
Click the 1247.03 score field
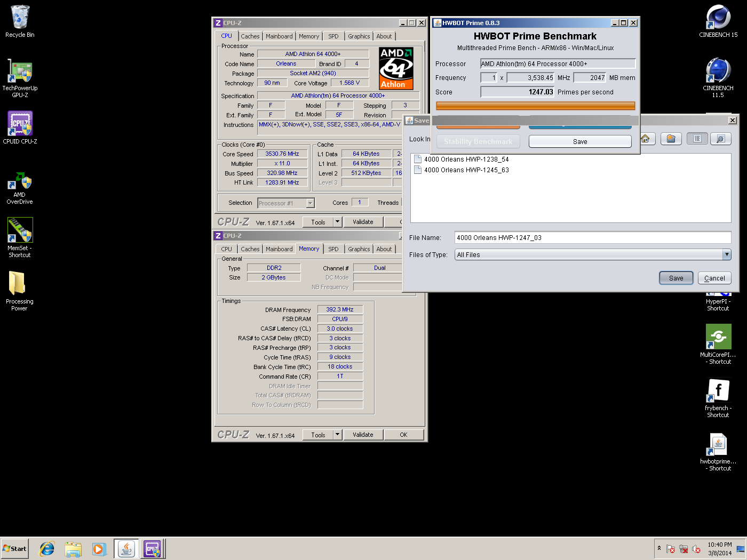pos(518,92)
